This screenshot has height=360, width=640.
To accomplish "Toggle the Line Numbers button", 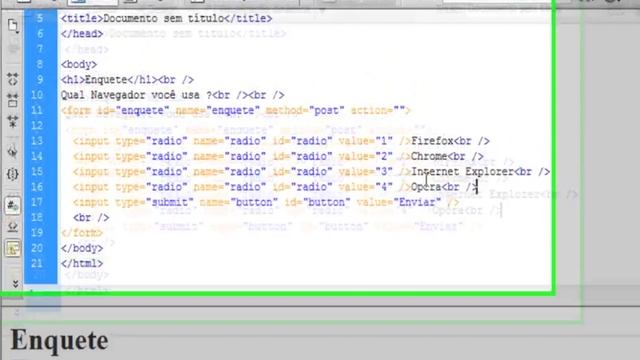I will pos(13,206).
